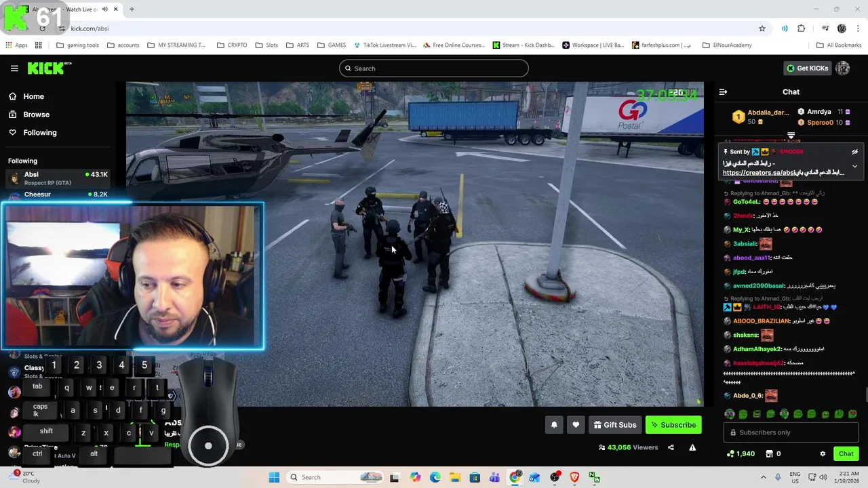Viewport: 868px width, 488px height.
Task: Click the Get KICKs button
Action: point(807,68)
